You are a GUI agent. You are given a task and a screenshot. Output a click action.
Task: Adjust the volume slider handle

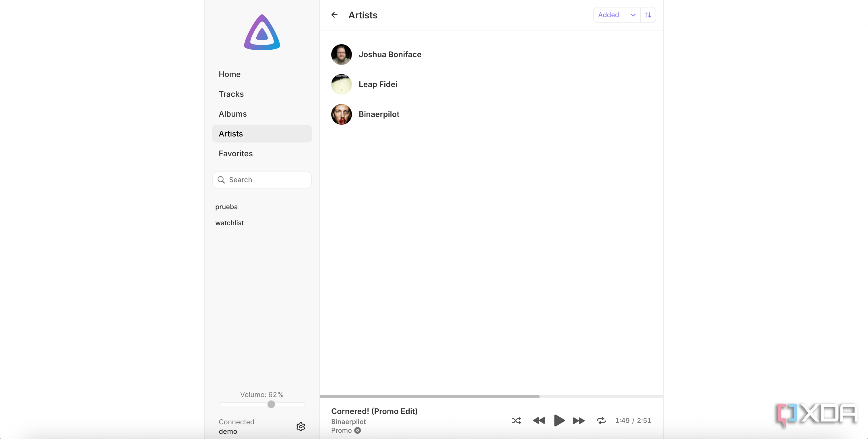click(271, 404)
